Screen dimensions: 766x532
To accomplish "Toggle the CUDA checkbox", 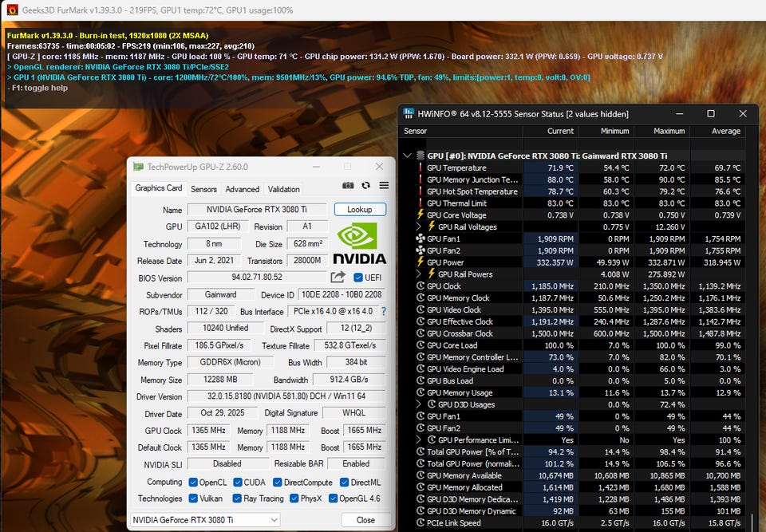I will click(x=238, y=483).
